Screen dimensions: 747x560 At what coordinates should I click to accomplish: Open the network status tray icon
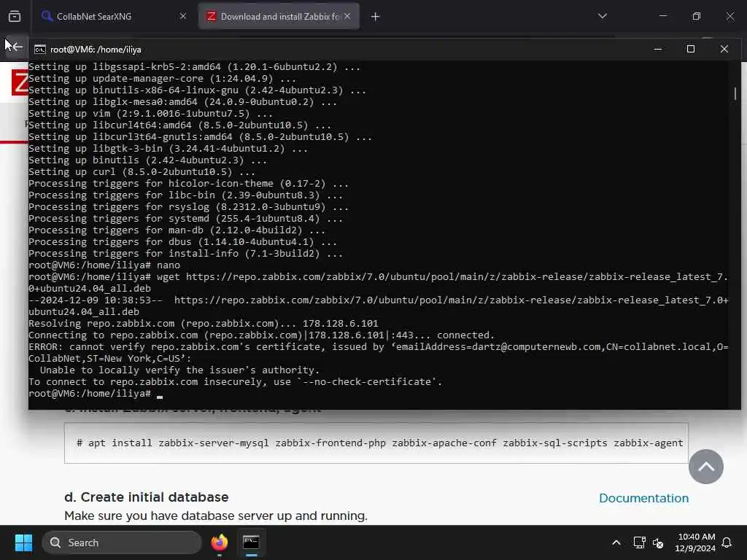coord(639,542)
